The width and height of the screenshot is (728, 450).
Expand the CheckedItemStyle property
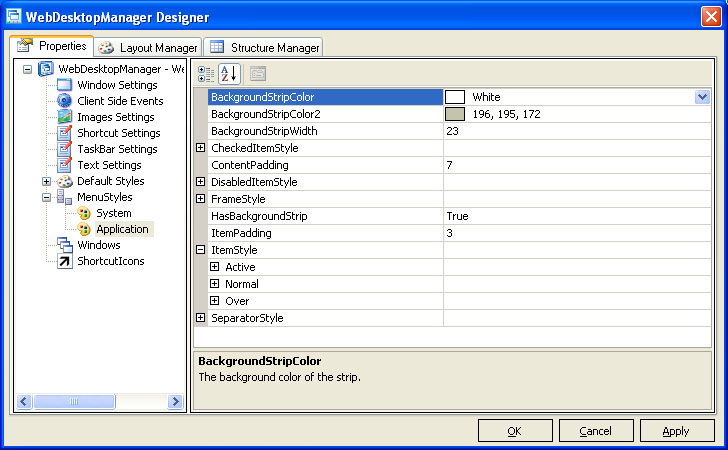[201, 148]
